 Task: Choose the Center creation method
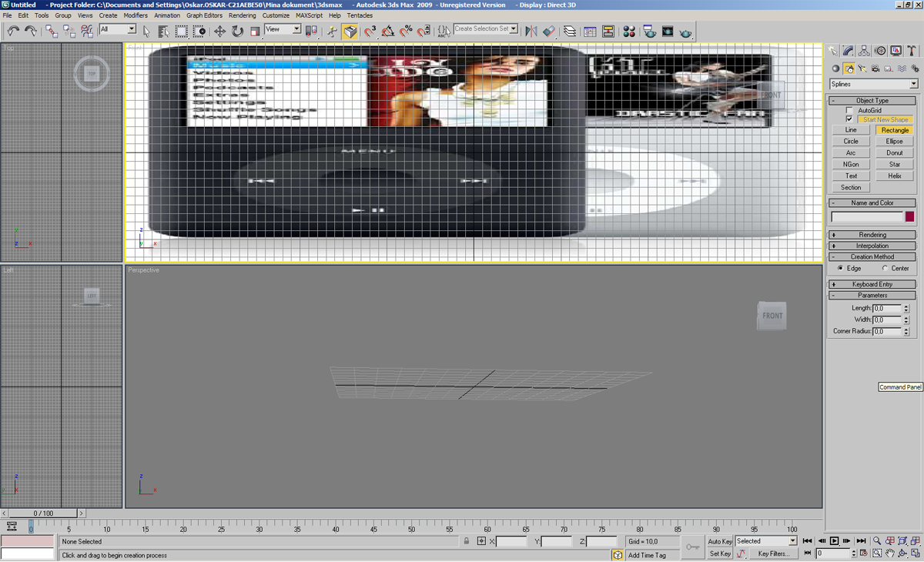pyautogui.click(x=885, y=269)
